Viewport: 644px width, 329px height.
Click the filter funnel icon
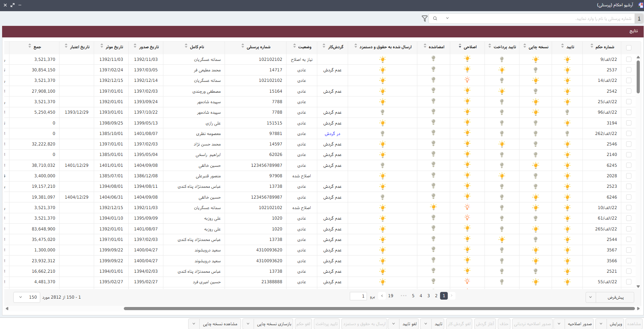pyautogui.click(x=424, y=19)
